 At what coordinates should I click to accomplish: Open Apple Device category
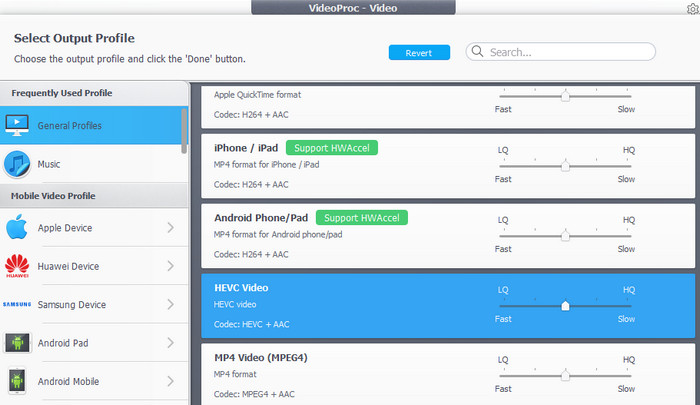coord(94,228)
